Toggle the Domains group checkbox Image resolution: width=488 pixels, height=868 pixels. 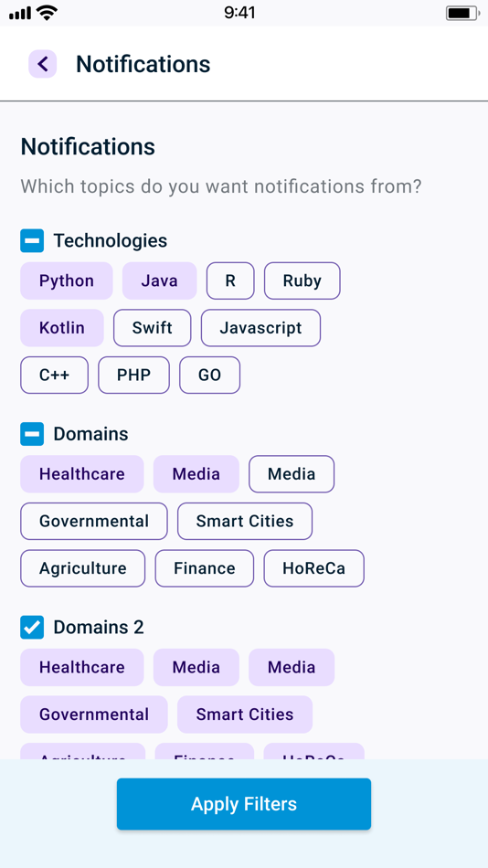coord(32,434)
